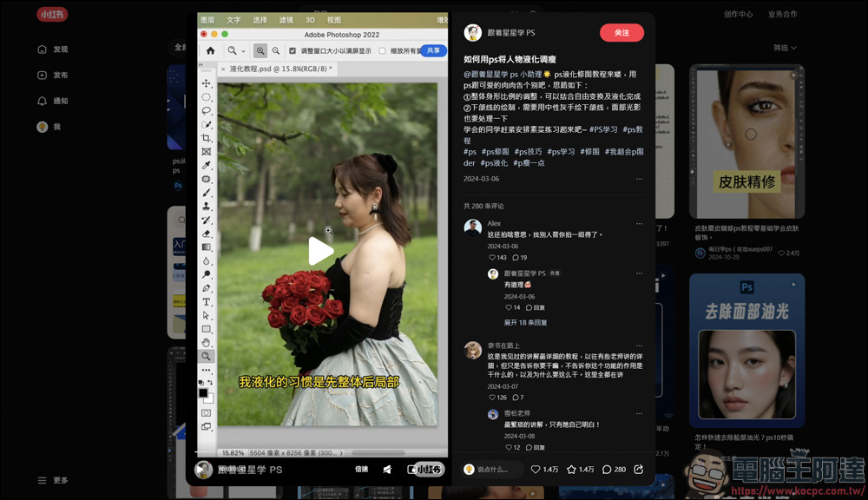This screenshot has height=500, width=868.
Task: Click the blue 共享 share button
Action: point(433,50)
